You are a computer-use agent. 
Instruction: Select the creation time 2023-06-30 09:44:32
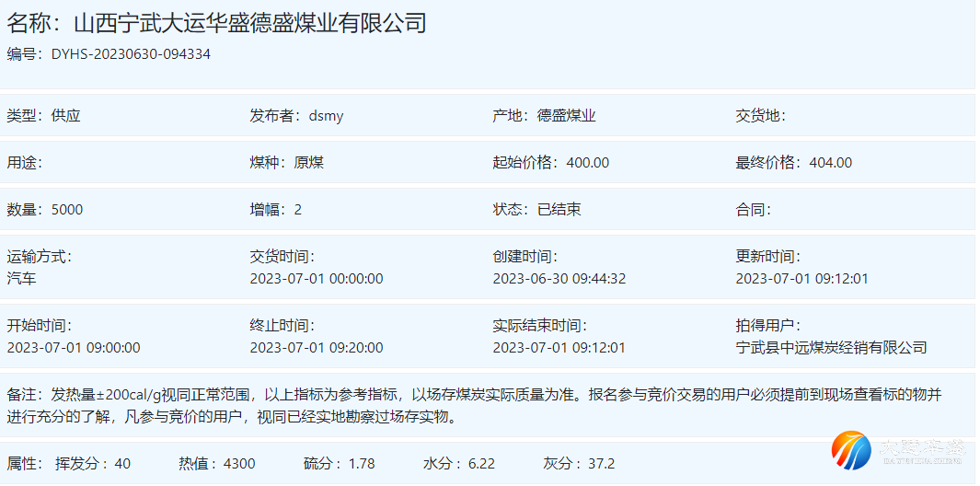point(559,278)
